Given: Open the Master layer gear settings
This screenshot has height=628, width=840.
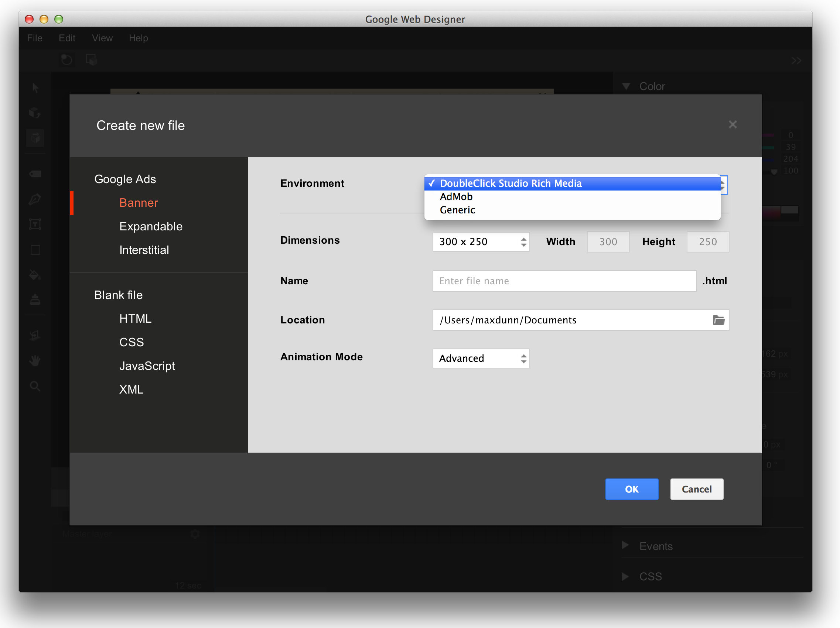Looking at the screenshot, I should (x=195, y=534).
